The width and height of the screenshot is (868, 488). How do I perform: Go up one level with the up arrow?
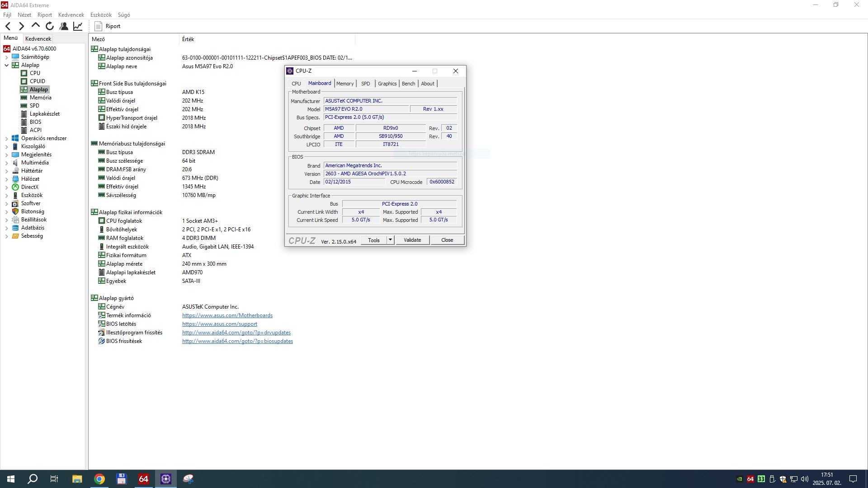(x=36, y=26)
